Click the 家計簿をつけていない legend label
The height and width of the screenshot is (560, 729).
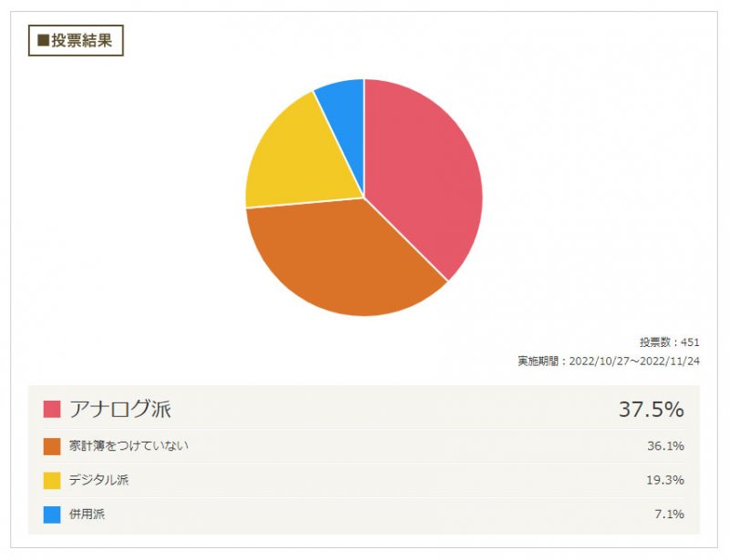[x=128, y=445]
